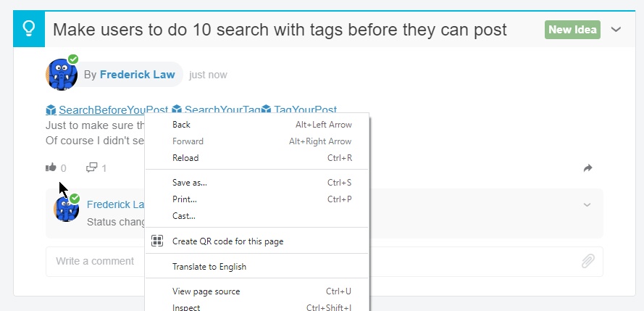644x311 pixels.
Task: Click the QR code icon in menu
Action: [157, 241]
